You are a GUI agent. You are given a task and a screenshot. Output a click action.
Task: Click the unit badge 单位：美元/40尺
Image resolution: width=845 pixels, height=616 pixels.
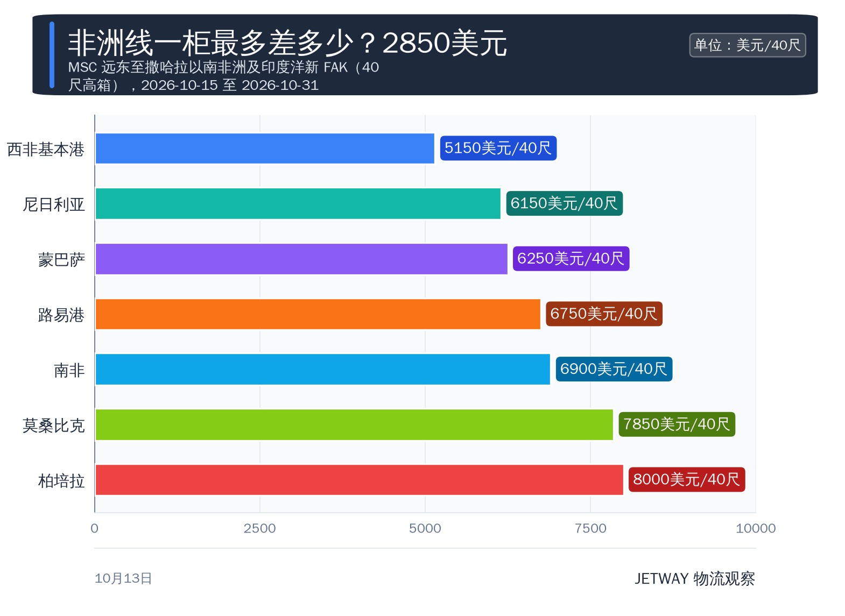coord(748,45)
